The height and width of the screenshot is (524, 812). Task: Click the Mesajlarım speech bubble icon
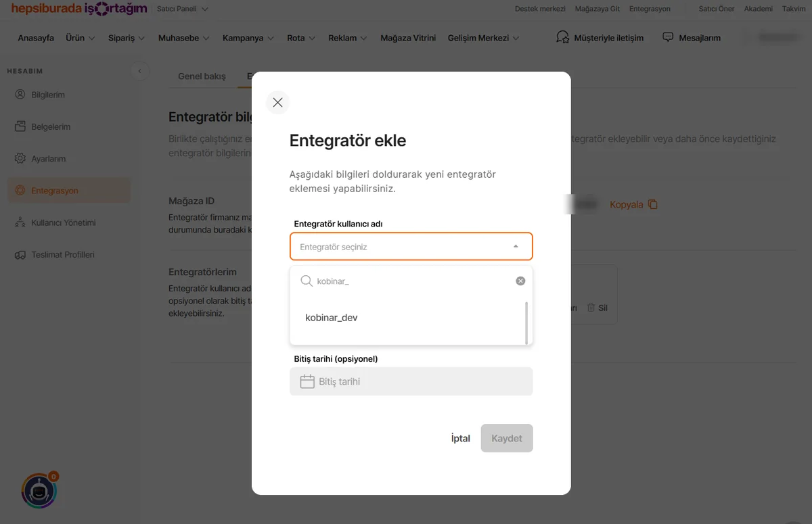pyautogui.click(x=668, y=37)
